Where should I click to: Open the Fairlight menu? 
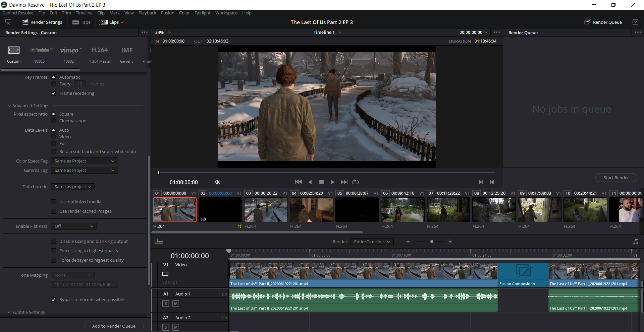(x=203, y=13)
